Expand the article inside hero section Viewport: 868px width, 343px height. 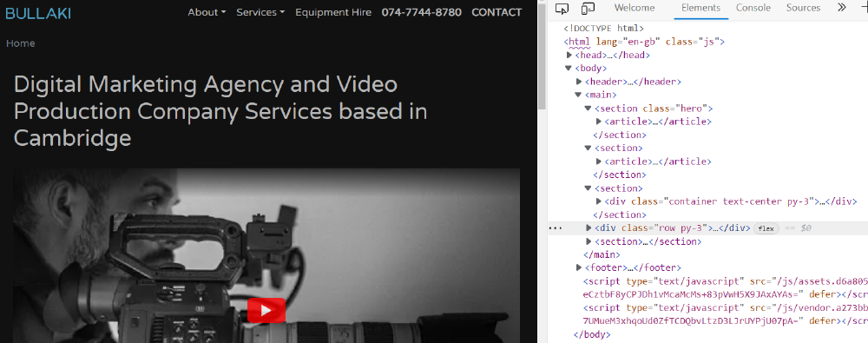tap(599, 122)
